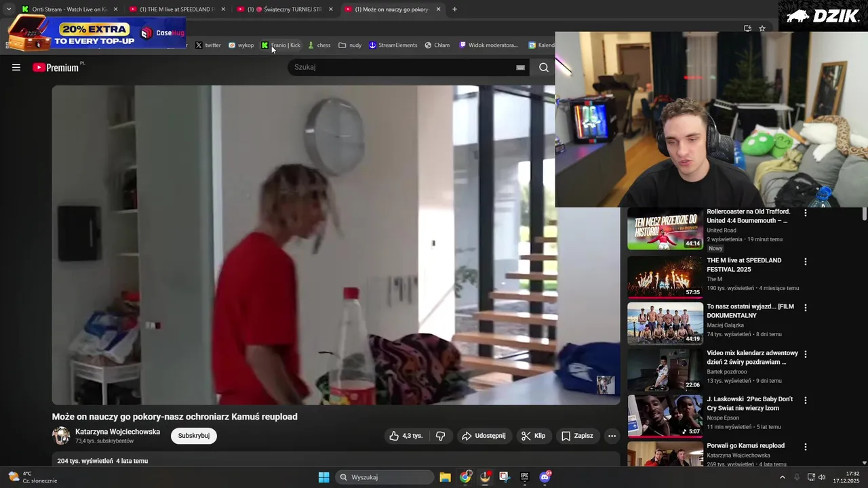
Task: Go to YouTube Premium home logo
Action: coord(56,67)
